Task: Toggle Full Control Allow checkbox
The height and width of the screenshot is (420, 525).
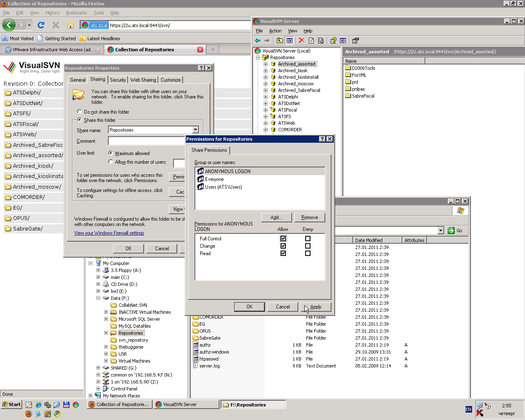Action: pos(283,239)
